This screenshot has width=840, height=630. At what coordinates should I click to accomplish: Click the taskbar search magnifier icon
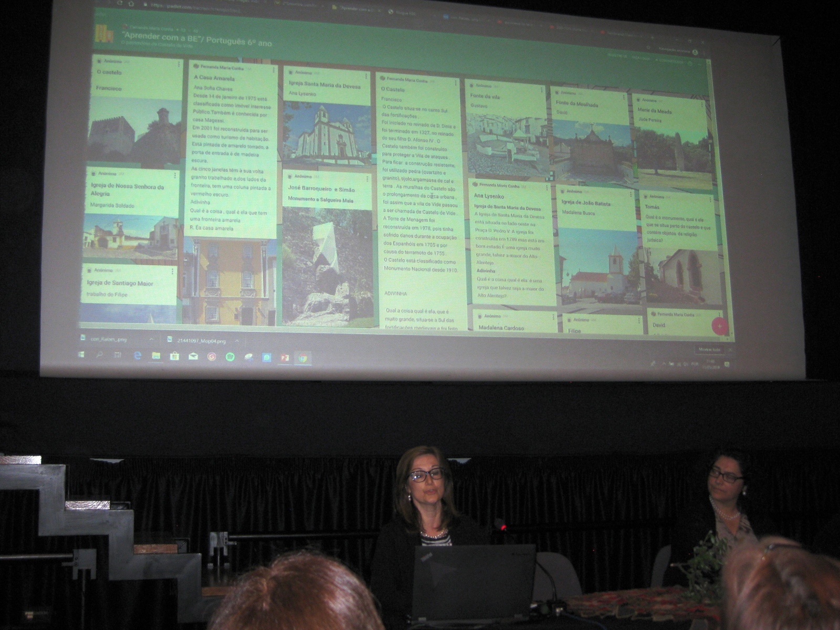click(100, 355)
